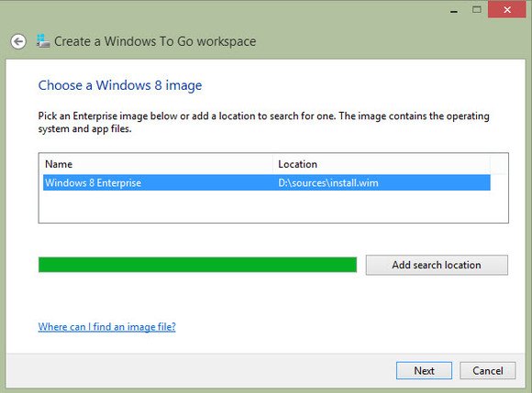Viewport: 532px width, 393px height.
Task: Click the Windows To Go workspace icon
Action: (43, 40)
